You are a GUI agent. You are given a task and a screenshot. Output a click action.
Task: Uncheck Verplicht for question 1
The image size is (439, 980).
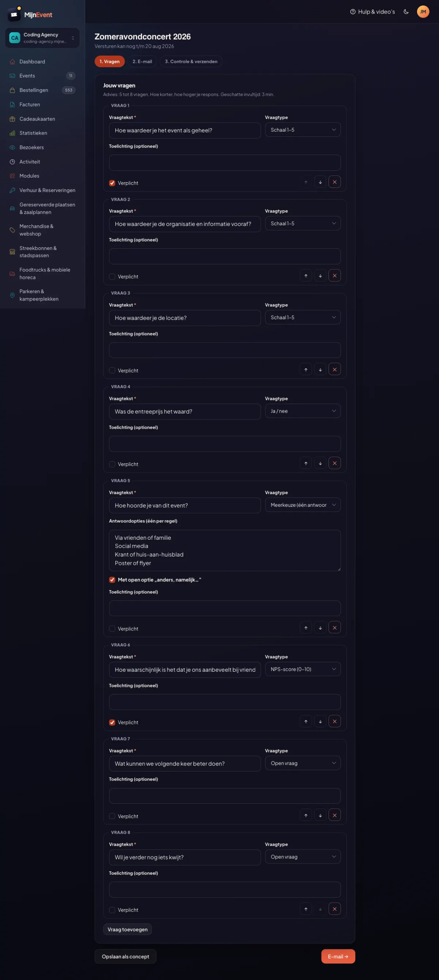(112, 183)
